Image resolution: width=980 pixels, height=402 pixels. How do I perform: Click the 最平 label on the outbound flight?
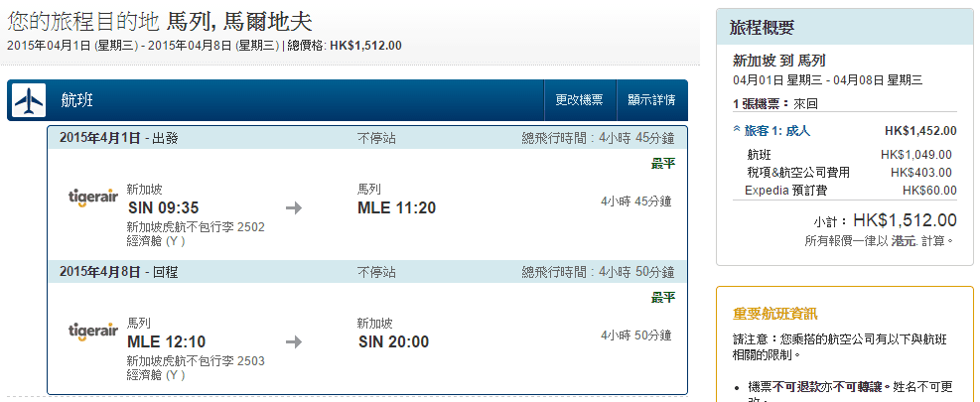662,163
